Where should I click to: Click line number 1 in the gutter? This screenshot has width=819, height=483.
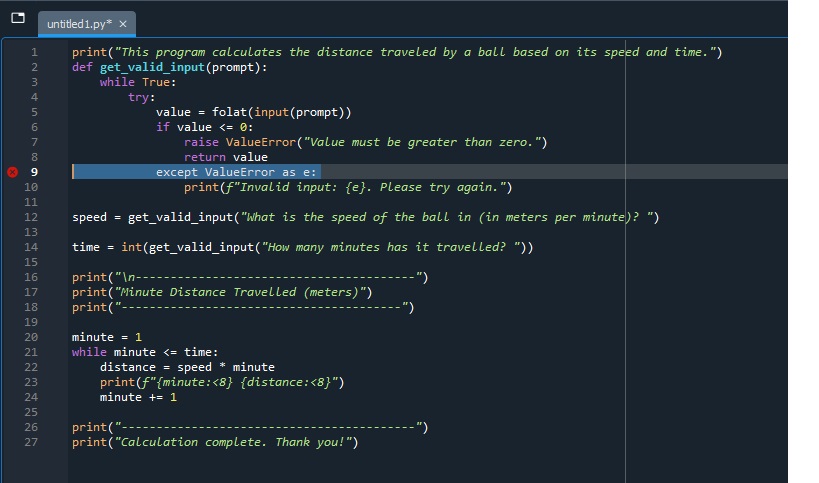point(34,52)
